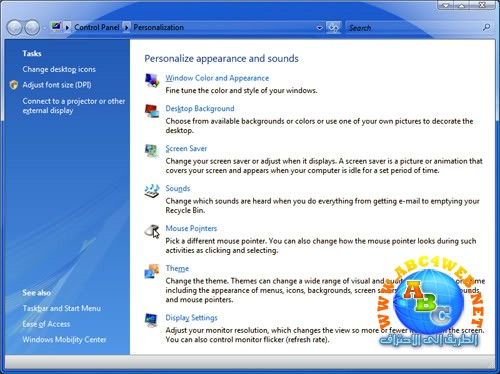
Task: Click the shield icon beside Adjust font size
Action: [14, 85]
